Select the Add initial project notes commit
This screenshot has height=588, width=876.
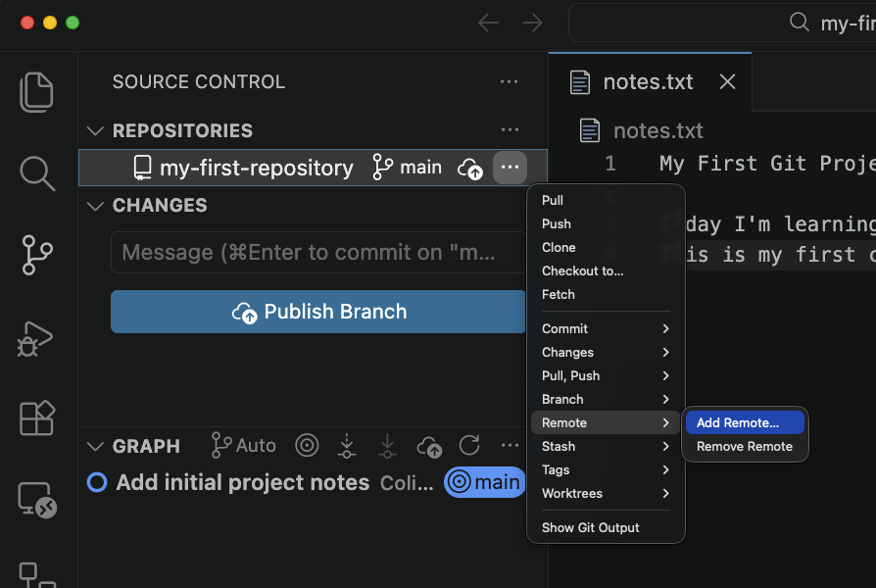point(242,482)
